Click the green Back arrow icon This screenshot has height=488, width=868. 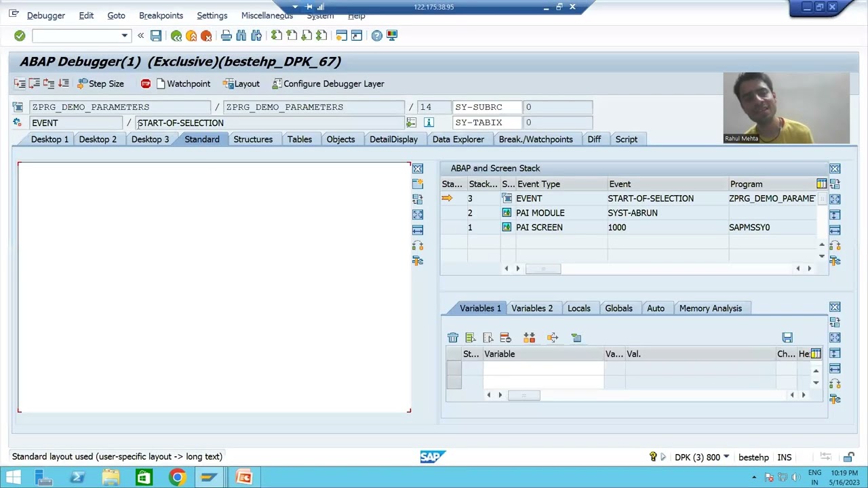[x=176, y=36]
